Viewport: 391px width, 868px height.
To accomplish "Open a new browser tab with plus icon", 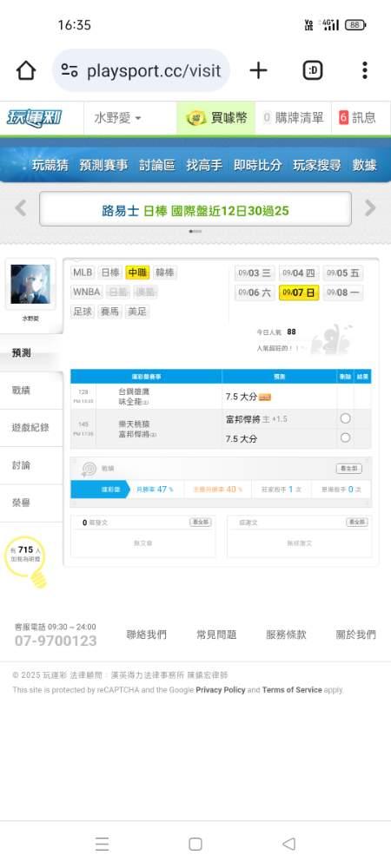I will point(258,70).
